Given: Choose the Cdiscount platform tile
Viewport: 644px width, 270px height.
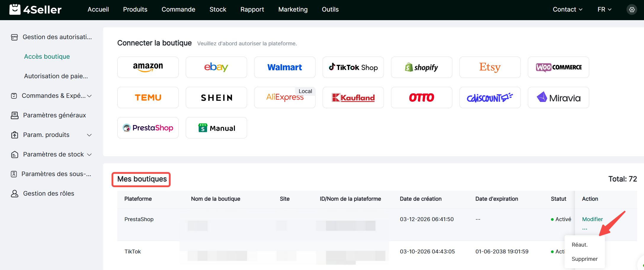Looking at the screenshot, I should pos(490,98).
